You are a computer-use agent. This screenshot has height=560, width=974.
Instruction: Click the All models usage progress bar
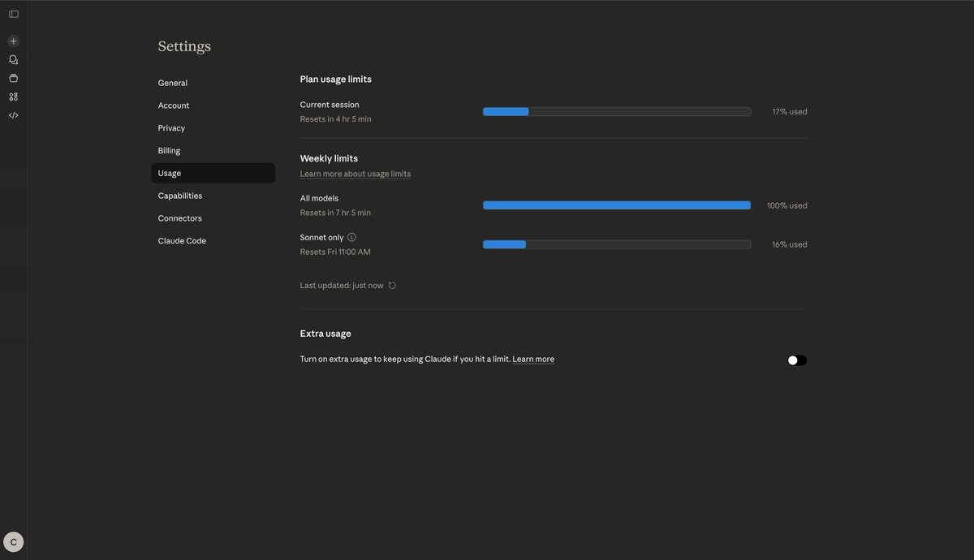coord(617,205)
